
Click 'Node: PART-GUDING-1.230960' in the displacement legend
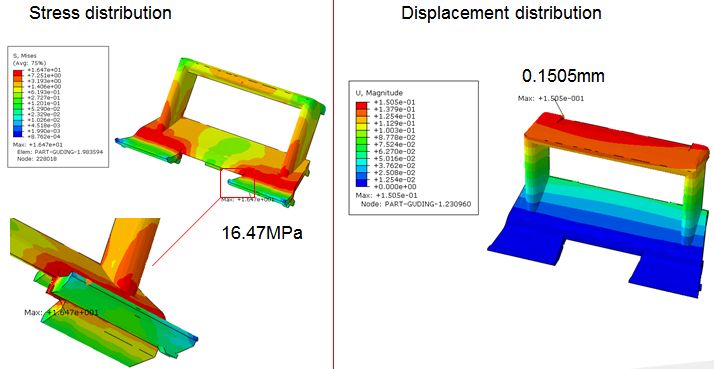(x=416, y=204)
